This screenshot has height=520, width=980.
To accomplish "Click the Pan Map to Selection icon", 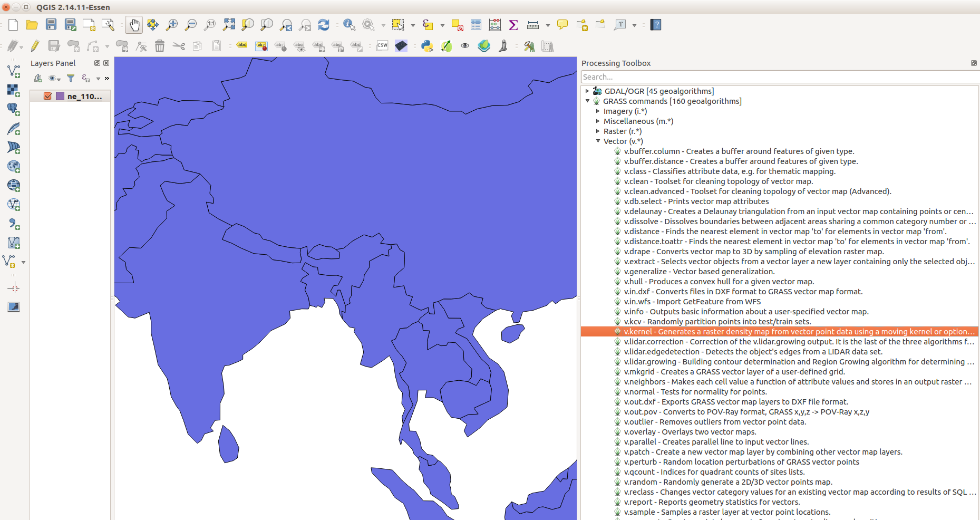I will tap(153, 25).
